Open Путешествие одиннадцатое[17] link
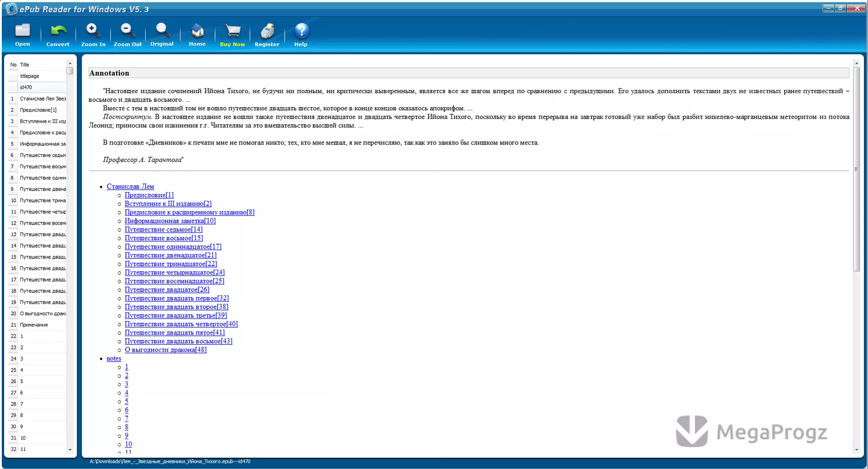This screenshot has height=469, width=868. 173,246
